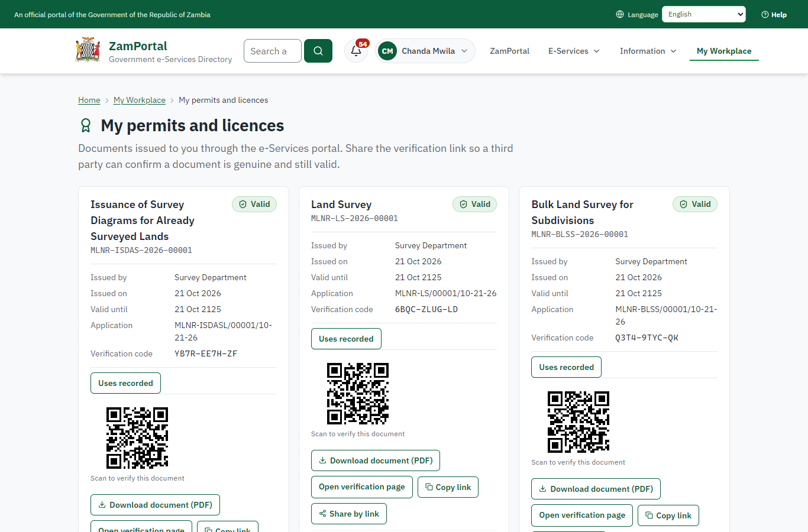Click verification code YB7R-EE7H-ZF
The image size is (808, 532).
tap(206, 353)
